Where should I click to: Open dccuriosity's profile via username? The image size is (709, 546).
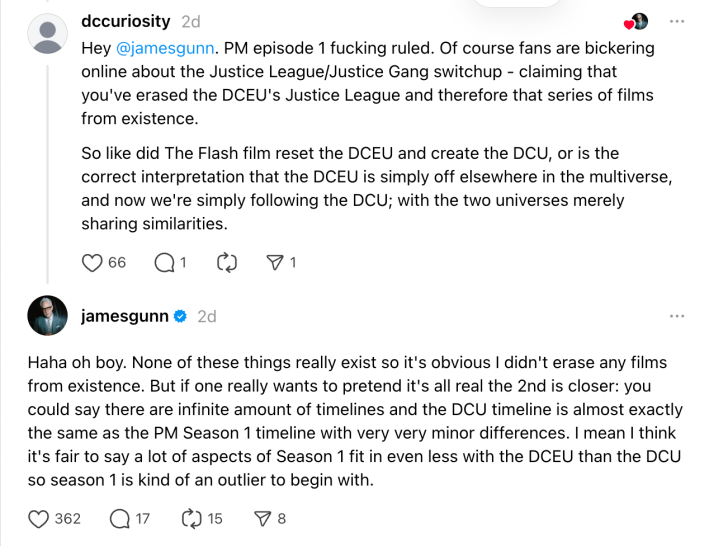(x=127, y=21)
